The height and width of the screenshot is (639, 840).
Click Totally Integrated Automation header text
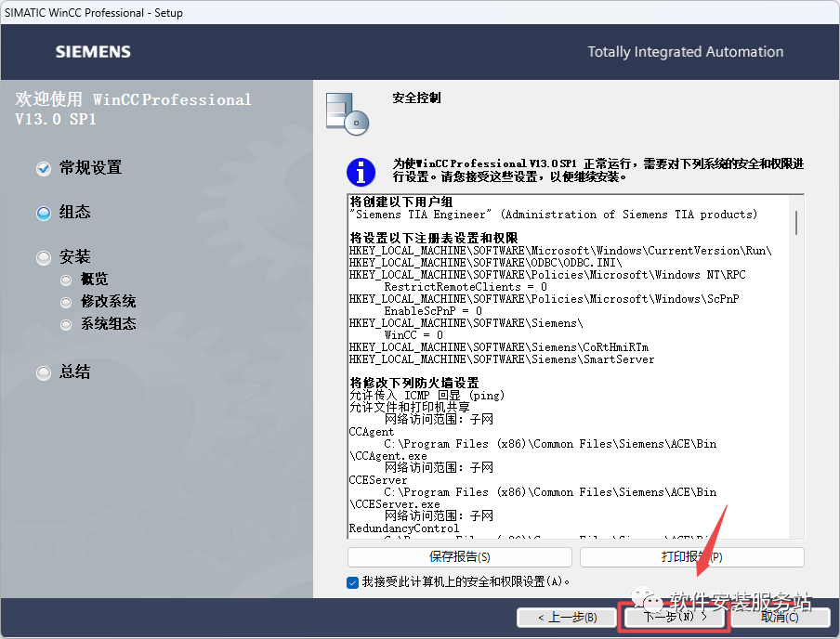[x=685, y=52]
